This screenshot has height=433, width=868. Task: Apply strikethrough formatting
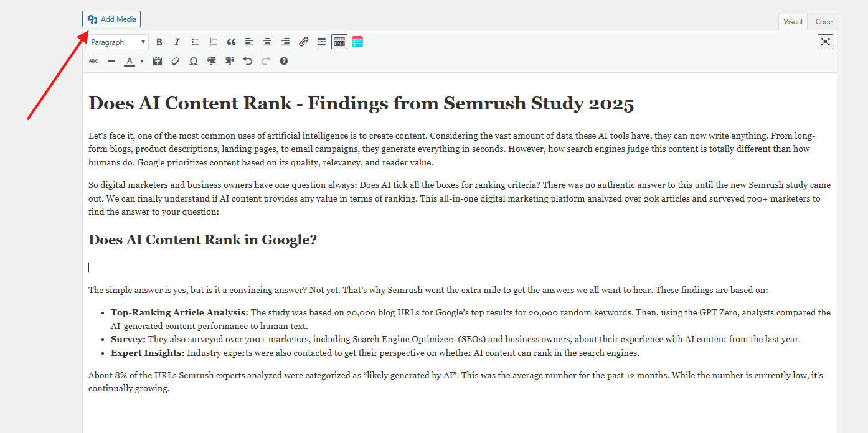pyautogui.click(x=93, y=61)
